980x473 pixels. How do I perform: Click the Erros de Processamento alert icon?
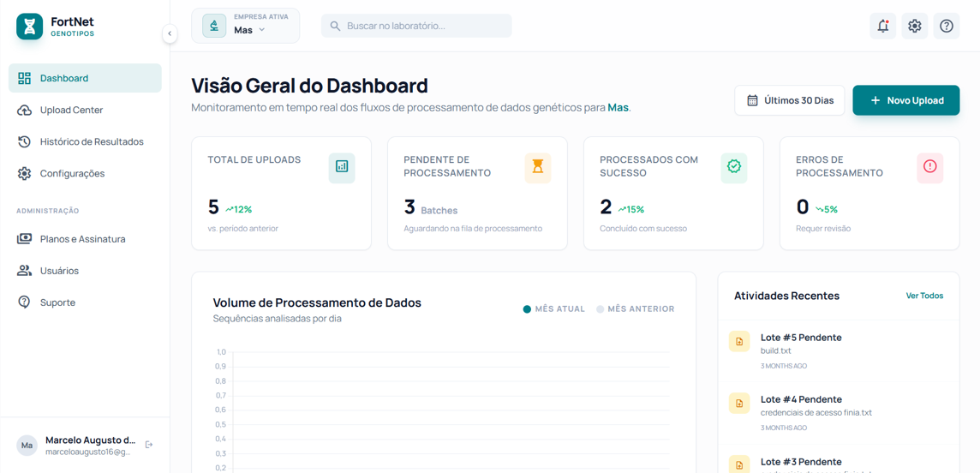[x=930, y=166]
